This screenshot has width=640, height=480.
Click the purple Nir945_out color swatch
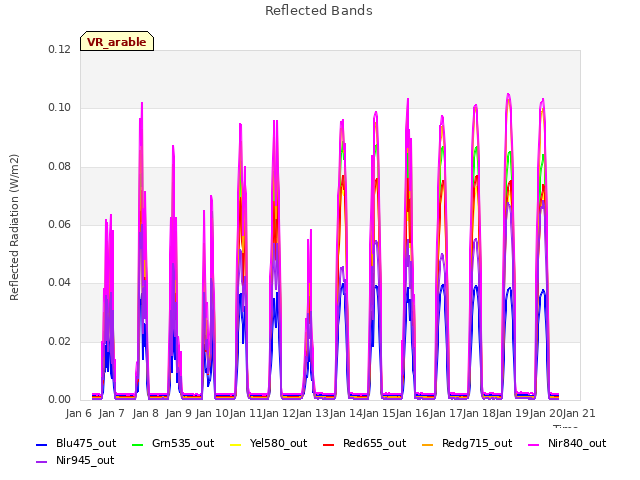click(x=42, y=462)
